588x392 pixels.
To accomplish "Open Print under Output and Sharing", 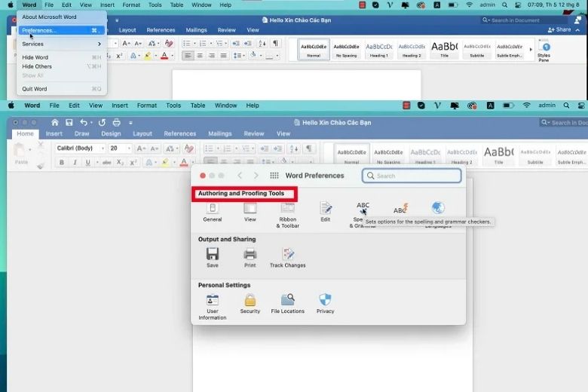I will pyautogui.click(x=250, y=258).
